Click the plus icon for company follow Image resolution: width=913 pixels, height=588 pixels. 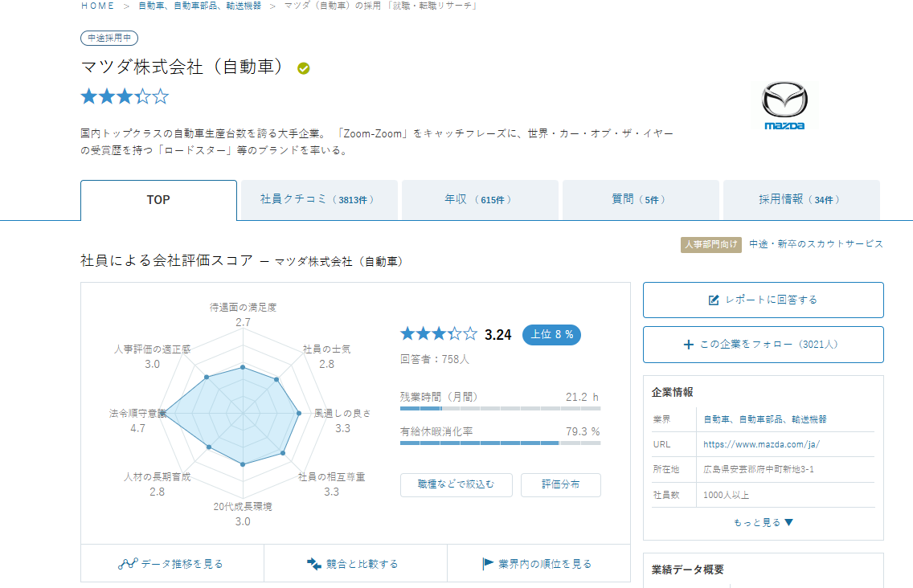pos(688,345)
